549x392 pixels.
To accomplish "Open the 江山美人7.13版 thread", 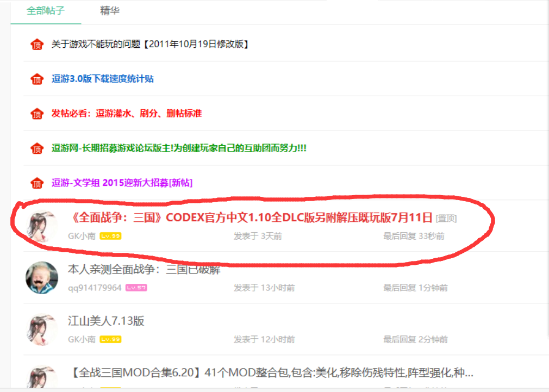I will point(106,321).
